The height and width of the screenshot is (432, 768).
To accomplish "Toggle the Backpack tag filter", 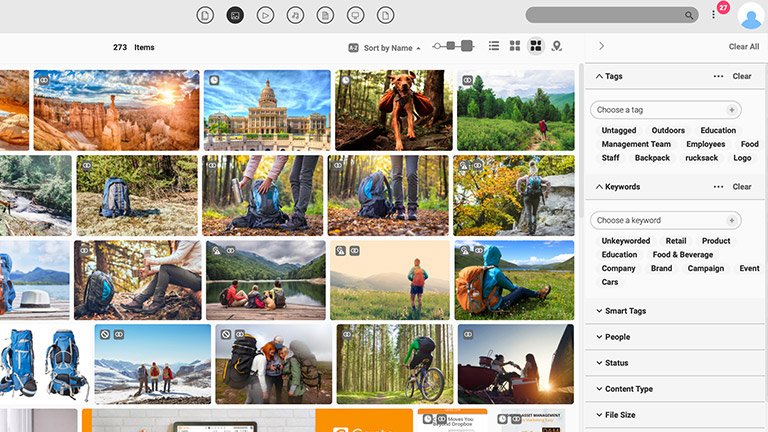I will tap(652, 158).
